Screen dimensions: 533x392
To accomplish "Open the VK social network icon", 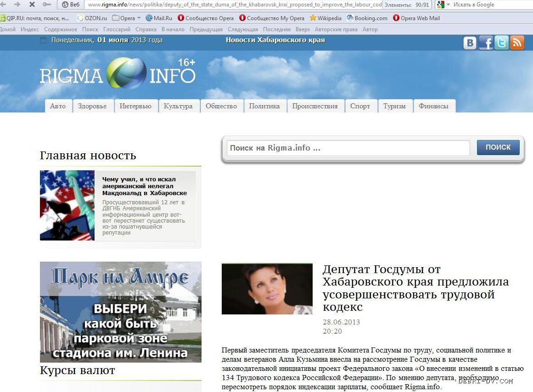I will 470,43.
